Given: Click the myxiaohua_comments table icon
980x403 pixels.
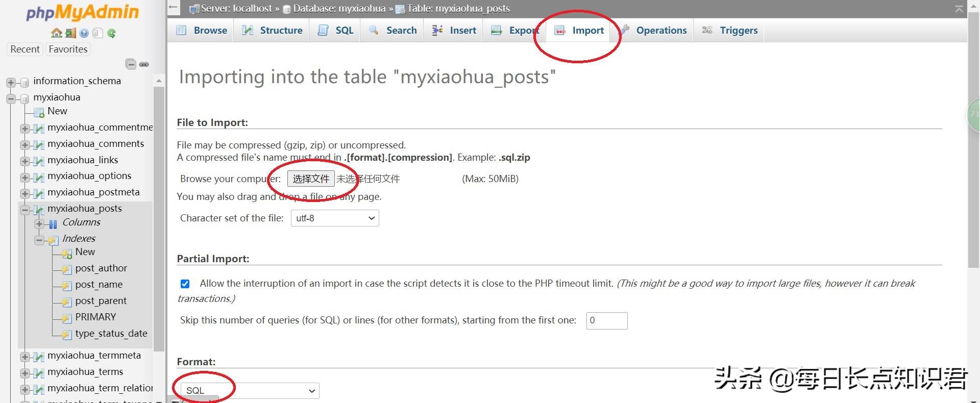Looking at the screenshot, I should click(39, 145).
